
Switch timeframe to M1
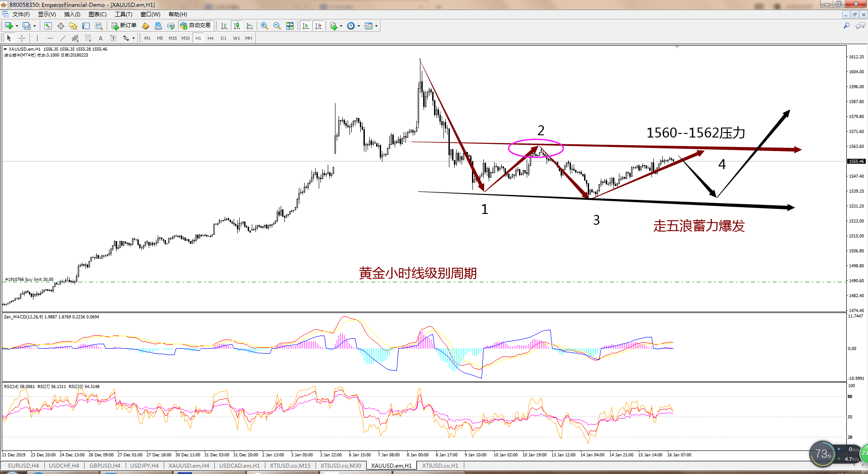tap(147, 38)
